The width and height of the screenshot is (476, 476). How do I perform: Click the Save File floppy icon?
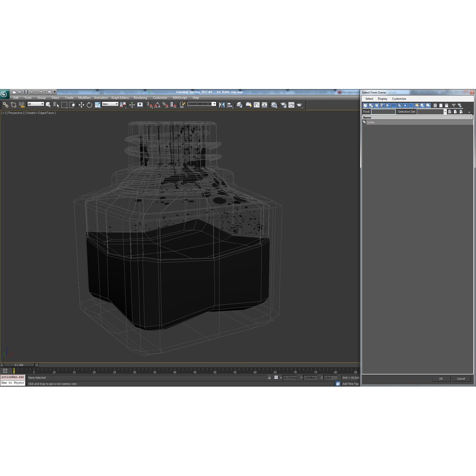click(x=26, y=92)
